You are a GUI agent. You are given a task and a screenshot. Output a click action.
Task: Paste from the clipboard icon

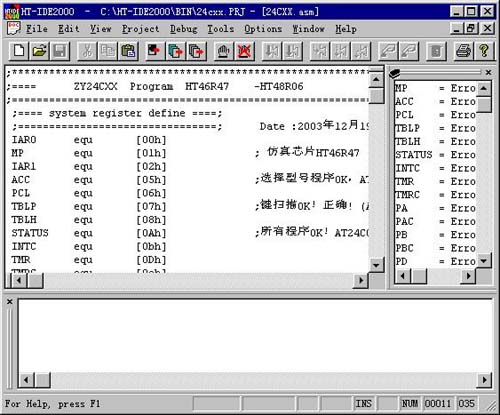pyautogui.click(x=128, y=51)
